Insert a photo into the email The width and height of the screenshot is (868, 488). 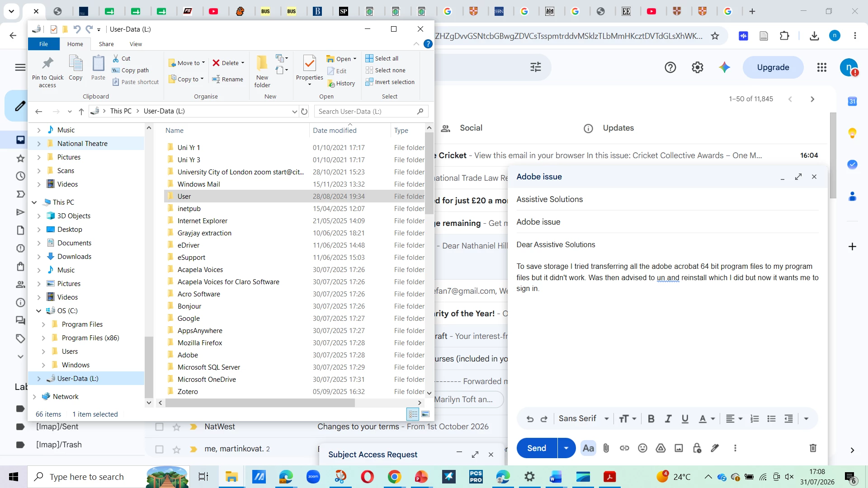(679, 448)
